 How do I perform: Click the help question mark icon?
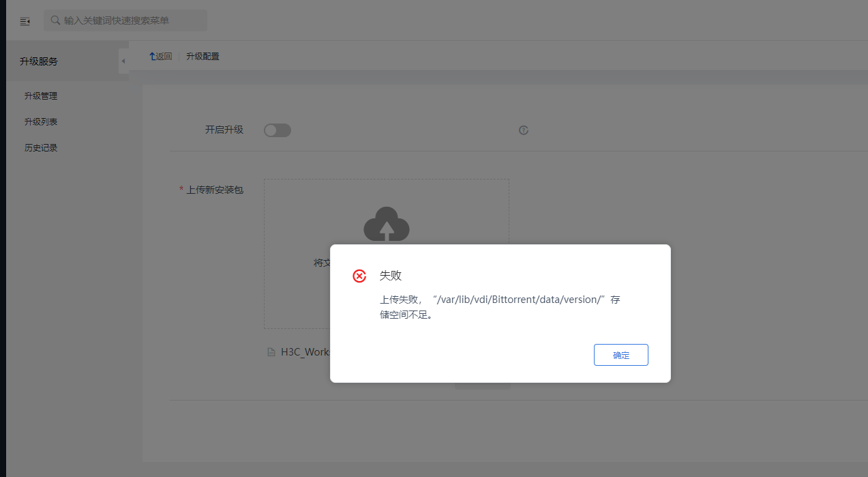[x=524, y=130]
